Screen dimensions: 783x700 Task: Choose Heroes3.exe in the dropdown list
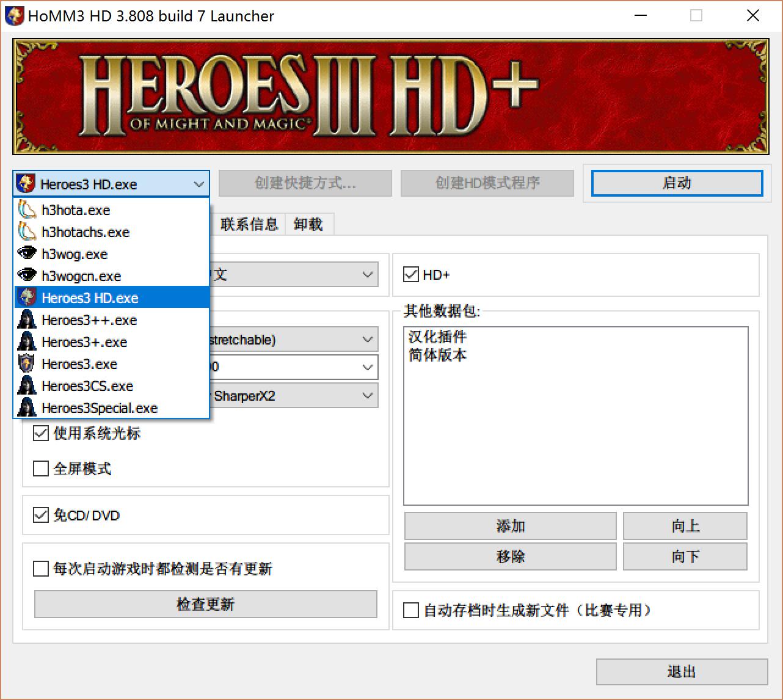click(112, 363)
